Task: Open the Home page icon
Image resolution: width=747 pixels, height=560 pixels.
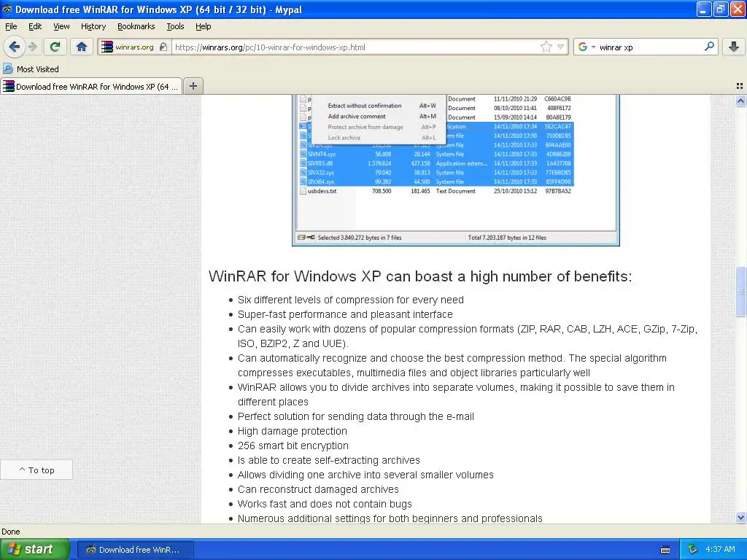Action: (x=82, y=47)
